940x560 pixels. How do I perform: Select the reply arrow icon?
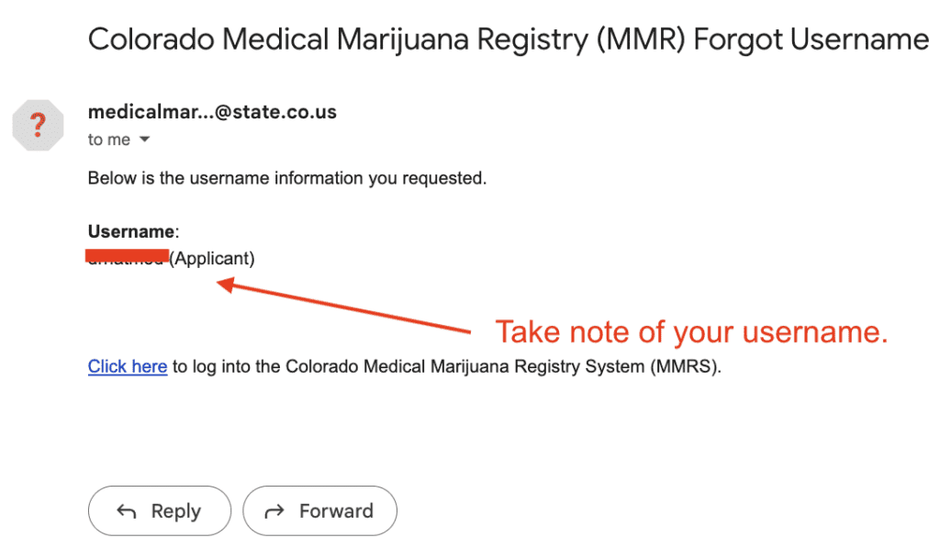pyautogui.click(x=127, y=511)
